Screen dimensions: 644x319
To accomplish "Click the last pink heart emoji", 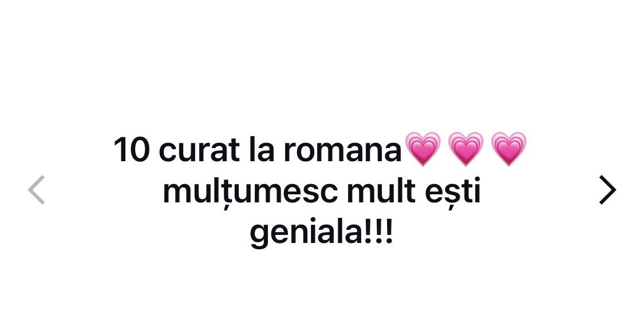I will click(x=508, y=149).
